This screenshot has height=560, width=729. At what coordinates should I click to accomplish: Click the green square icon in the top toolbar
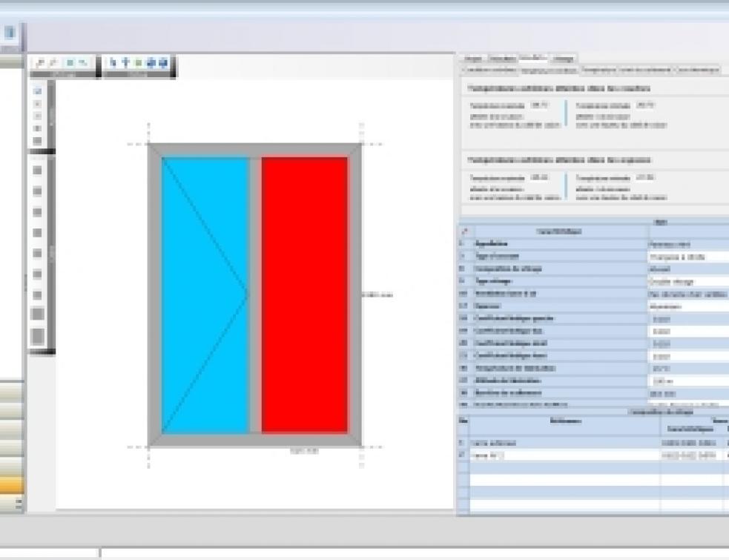point(138,63)
